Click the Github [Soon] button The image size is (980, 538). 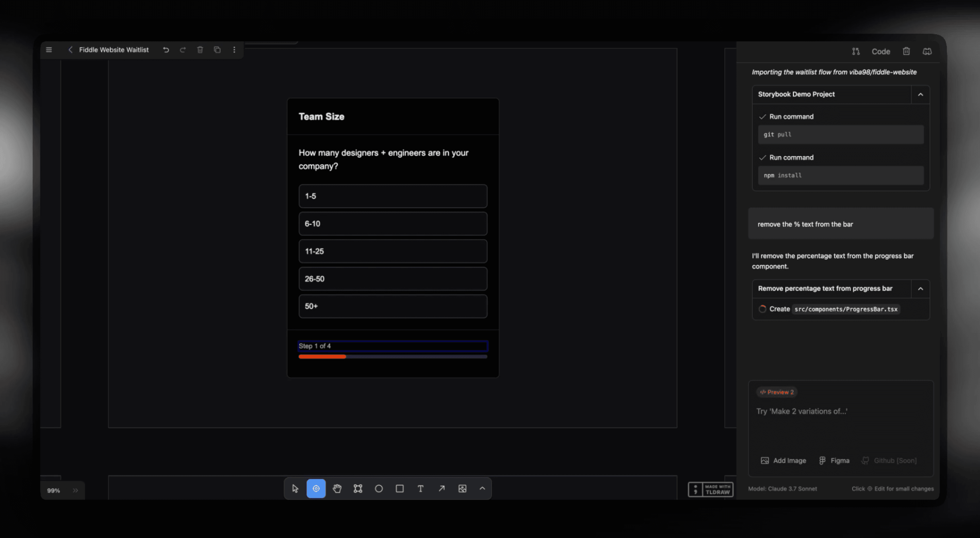[889, 461]
